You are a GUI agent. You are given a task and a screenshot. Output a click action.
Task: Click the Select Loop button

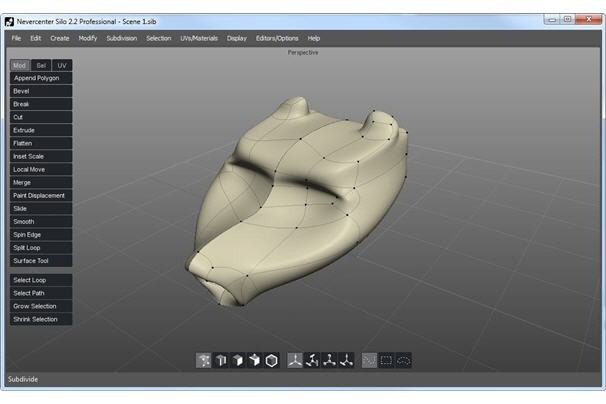41,280
